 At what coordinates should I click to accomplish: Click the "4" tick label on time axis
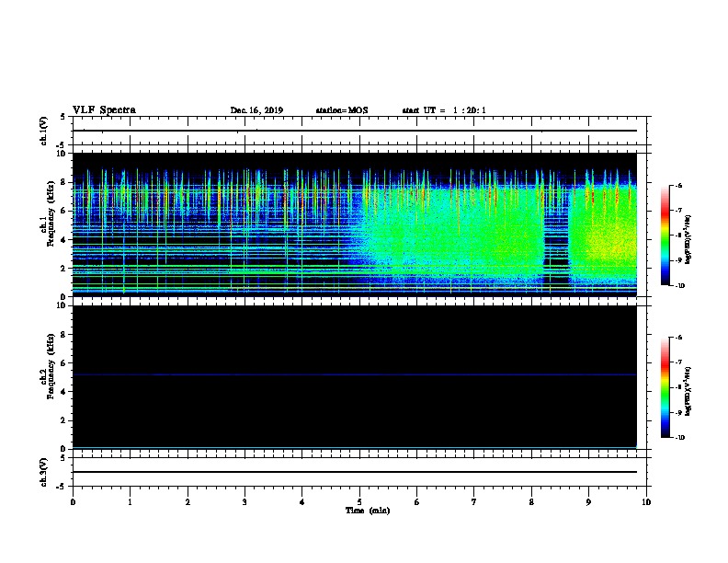302,502
